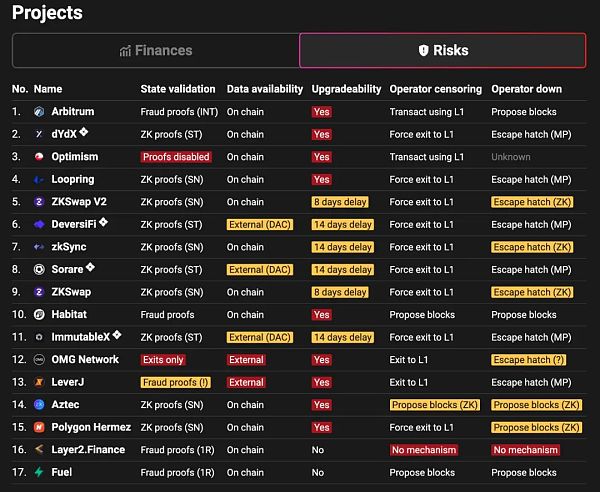Click the State validation column header
The image size is (600, 492).
point(176,89)
